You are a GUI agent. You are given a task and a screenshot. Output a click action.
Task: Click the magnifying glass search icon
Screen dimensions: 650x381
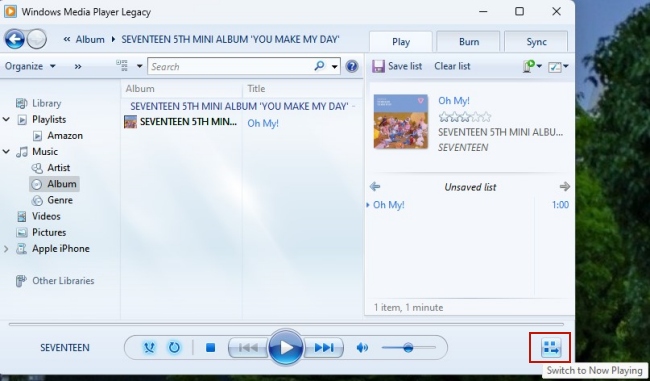(319, 66)
